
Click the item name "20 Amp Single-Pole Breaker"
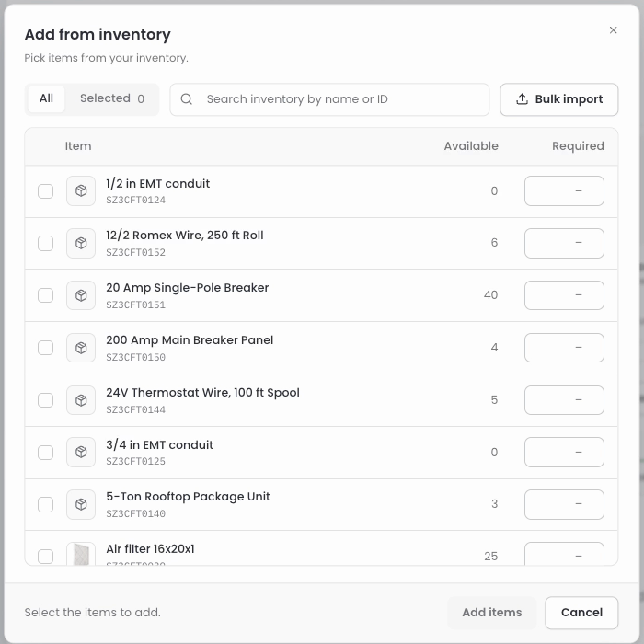coord(188,288)
